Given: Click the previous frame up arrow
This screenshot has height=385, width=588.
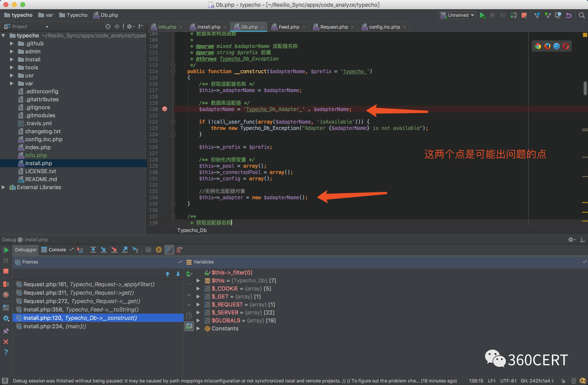Looking at the screenshot, I should (168, 274).
